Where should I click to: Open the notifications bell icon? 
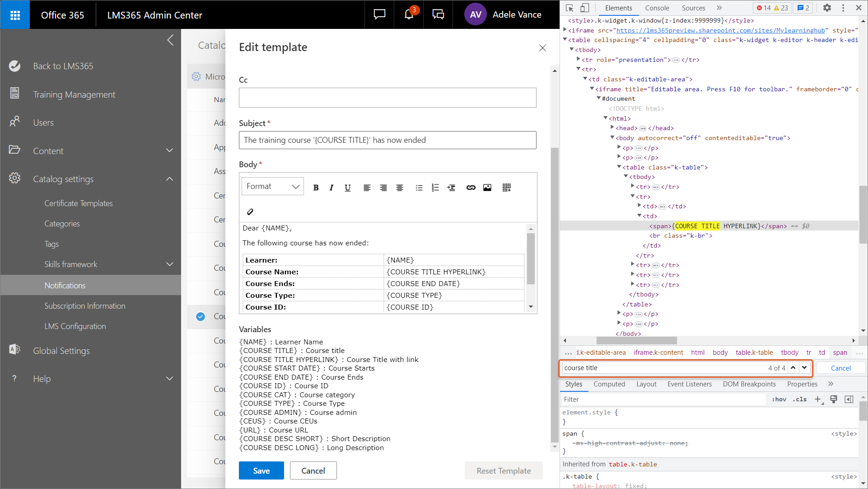click(409, 14)
